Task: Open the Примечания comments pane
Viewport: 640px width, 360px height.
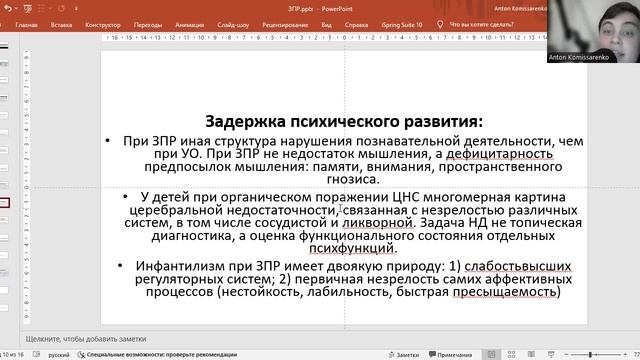Action: pyautogui.click(x=450, y=355)
